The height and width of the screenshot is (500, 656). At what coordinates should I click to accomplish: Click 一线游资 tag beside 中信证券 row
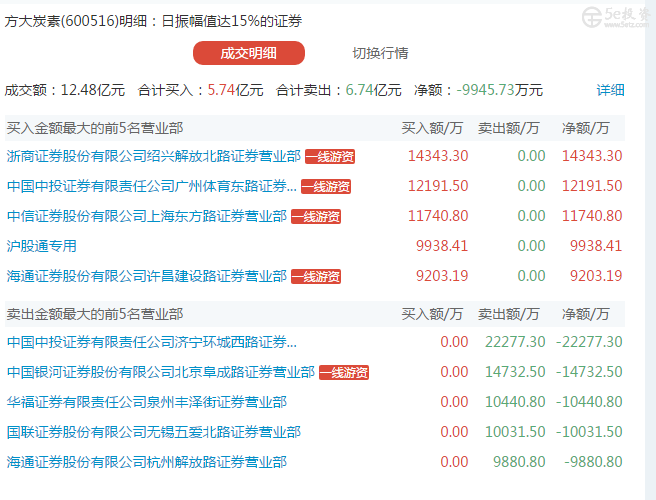[316, 217]
